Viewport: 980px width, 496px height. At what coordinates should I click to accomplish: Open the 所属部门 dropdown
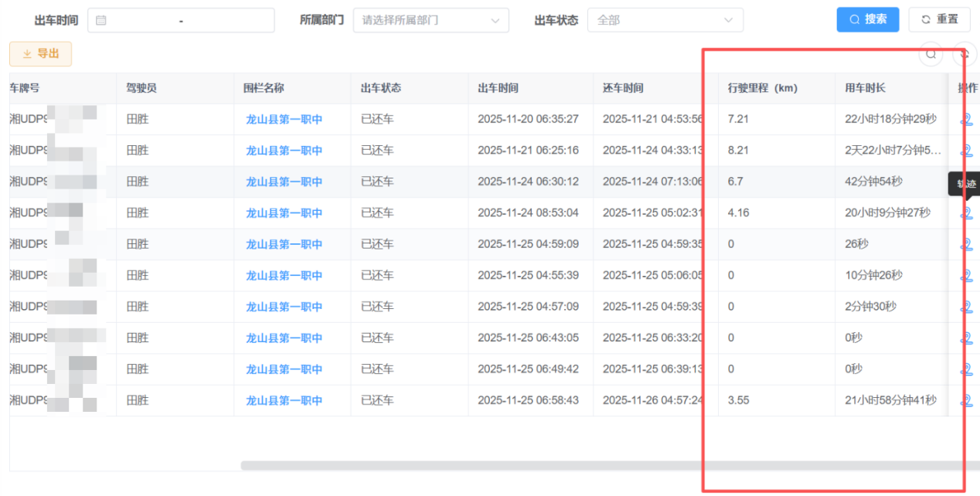click(431, 20)
